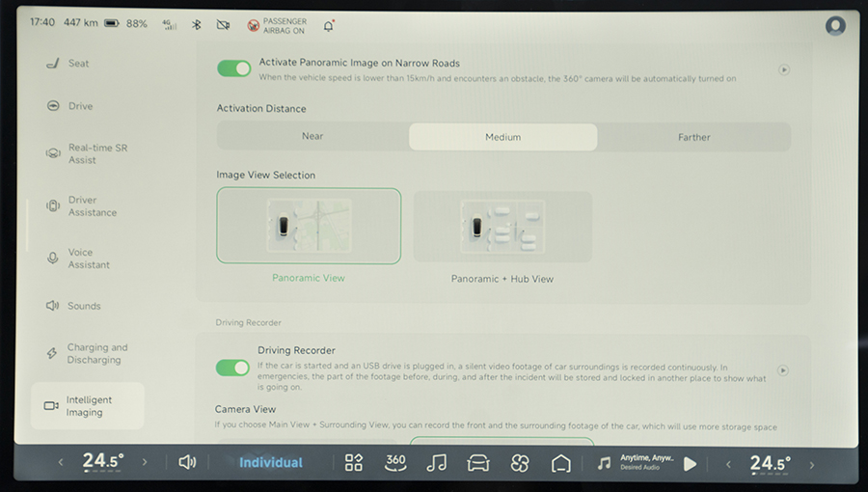868x492 pixels.
Task: Set activation distance to Near
Action: pyautogui.click(x=312, y=137)
